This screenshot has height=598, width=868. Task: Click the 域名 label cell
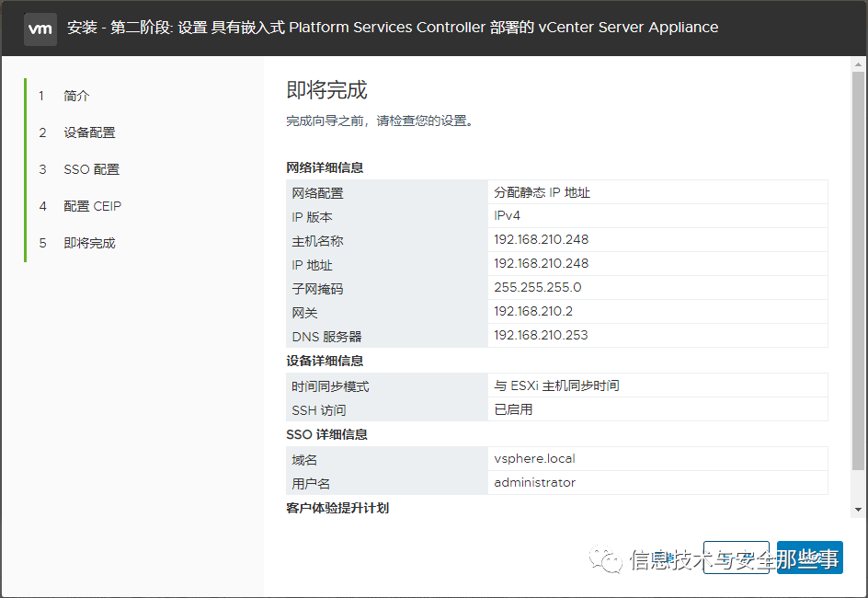click(387, 458)
